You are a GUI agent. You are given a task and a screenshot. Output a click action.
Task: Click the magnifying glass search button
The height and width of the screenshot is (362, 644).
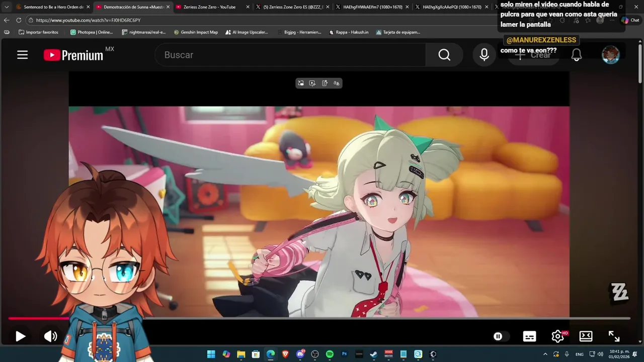(x=444, y=55)
